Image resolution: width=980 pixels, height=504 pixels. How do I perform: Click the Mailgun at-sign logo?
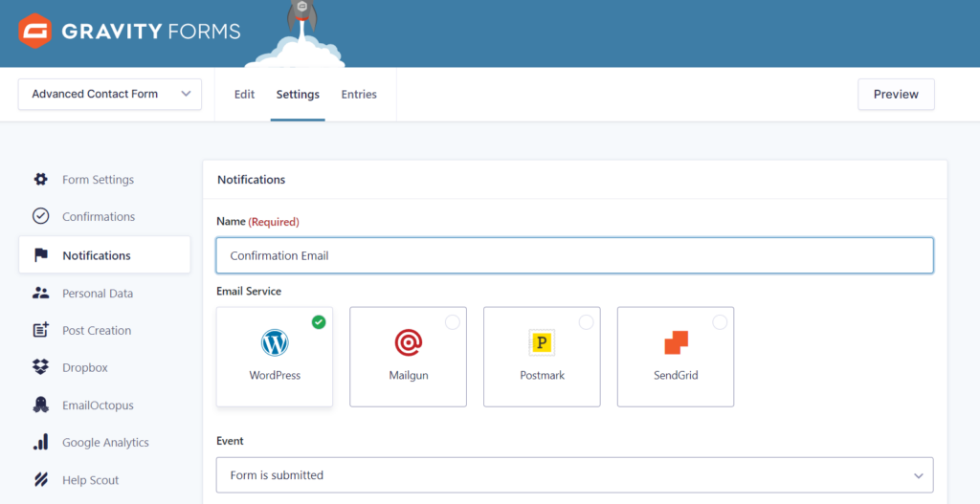tap(408, 342)
